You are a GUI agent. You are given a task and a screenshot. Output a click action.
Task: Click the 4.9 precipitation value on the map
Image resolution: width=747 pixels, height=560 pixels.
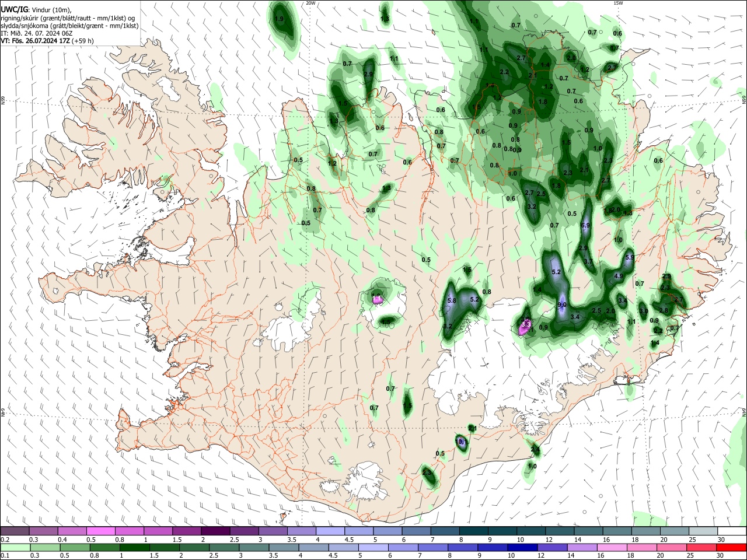pyautogui.click(x=619, y=276)
